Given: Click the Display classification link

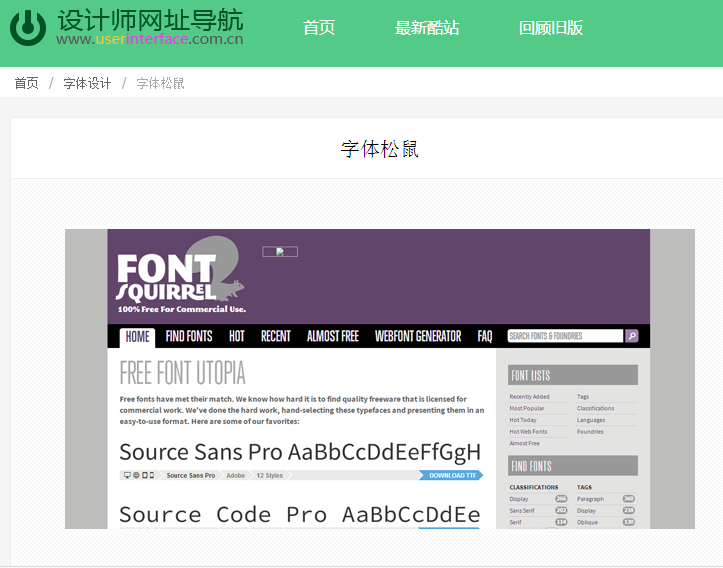Looking at the screenshot, I should click(519, 499).
